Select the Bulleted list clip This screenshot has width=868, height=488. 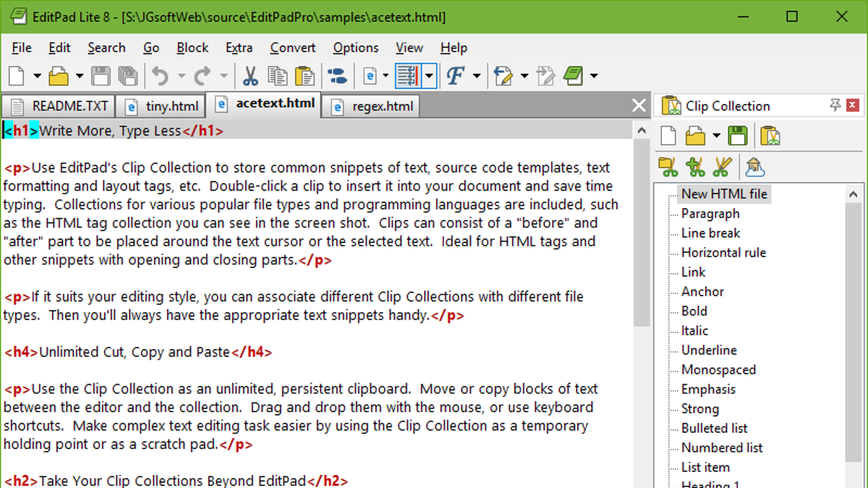tap(714, 428)
